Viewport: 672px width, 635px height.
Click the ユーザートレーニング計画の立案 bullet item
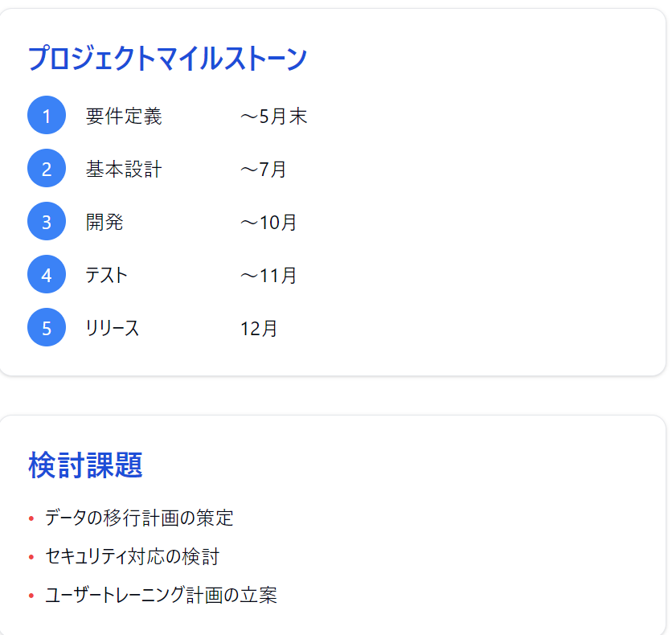(x=161, y=595)
